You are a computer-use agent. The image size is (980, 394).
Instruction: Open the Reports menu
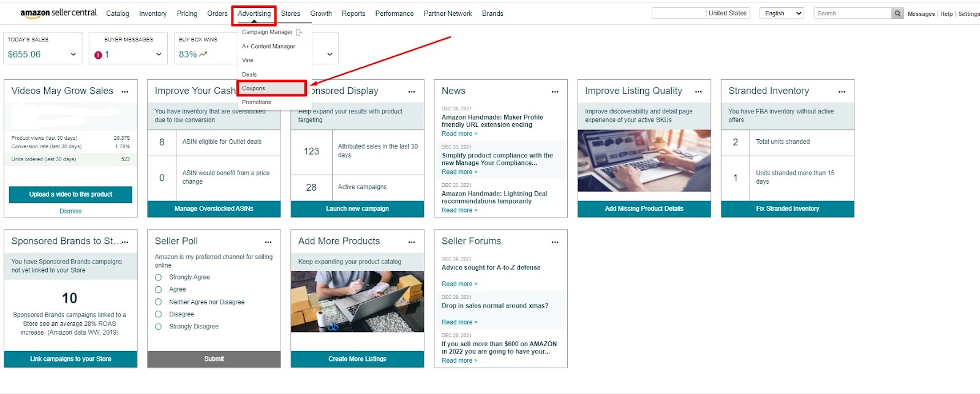tap(353, 13)
